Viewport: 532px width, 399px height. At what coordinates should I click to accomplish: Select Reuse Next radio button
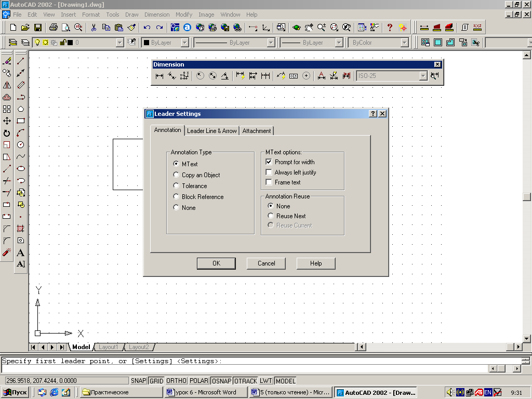pos(270,216)
